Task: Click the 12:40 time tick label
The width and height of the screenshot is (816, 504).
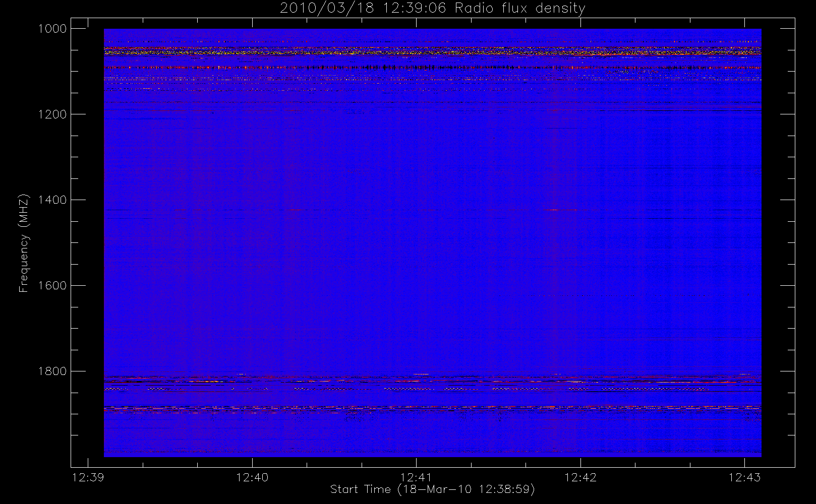Action: point(252,477)
